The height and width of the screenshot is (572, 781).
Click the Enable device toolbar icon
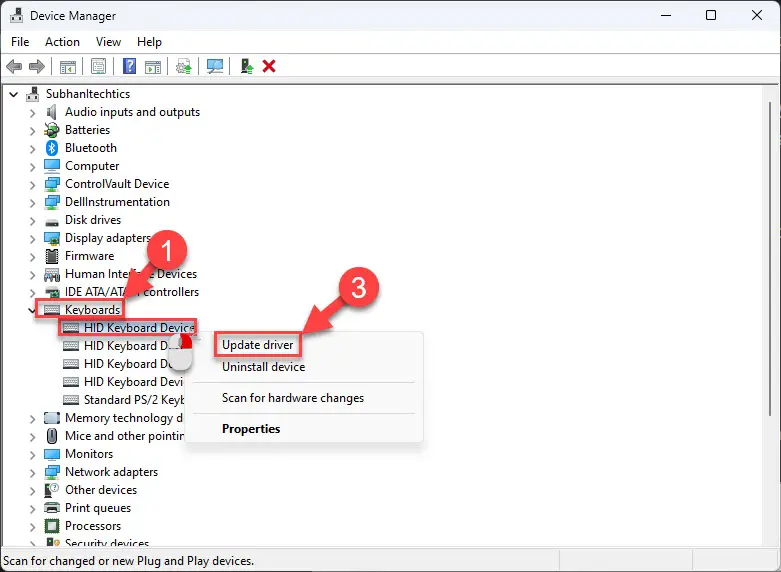247,66
